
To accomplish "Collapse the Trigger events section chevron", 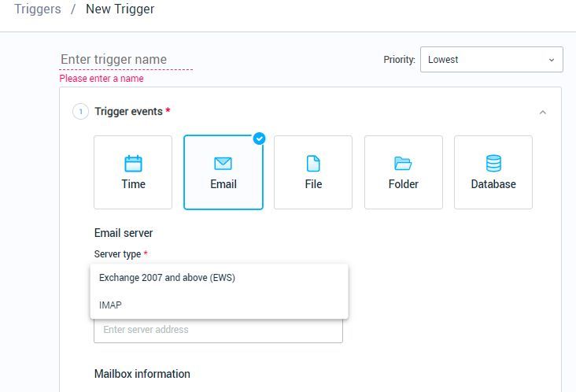I will (542, 113).
